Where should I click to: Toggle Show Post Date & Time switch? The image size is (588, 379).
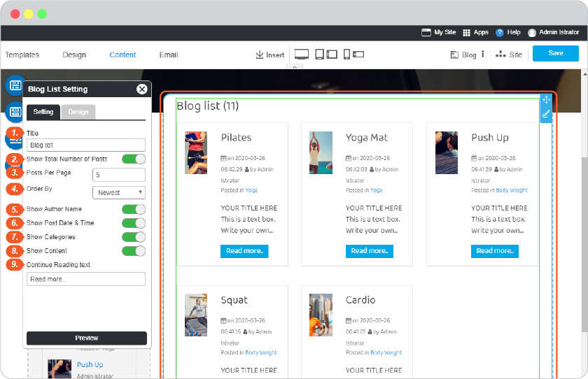point(134,223)
